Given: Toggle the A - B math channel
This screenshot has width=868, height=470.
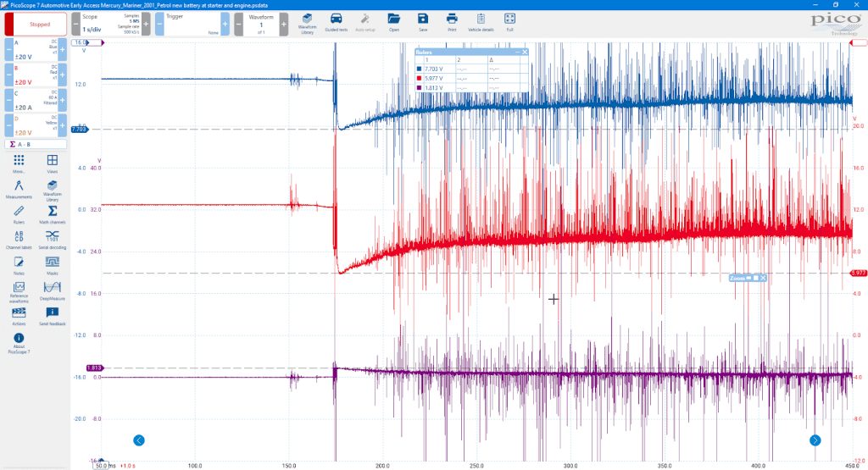Looking at the screenshot, I should (x=36, y=144).
